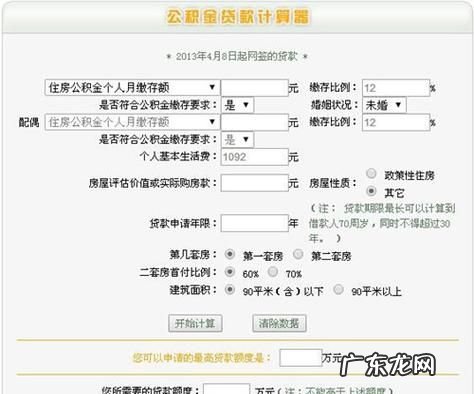474x394 pixels.
Task: Click the 2013年4月8日起网签的贷款 text
Action: tap(237, 56)
